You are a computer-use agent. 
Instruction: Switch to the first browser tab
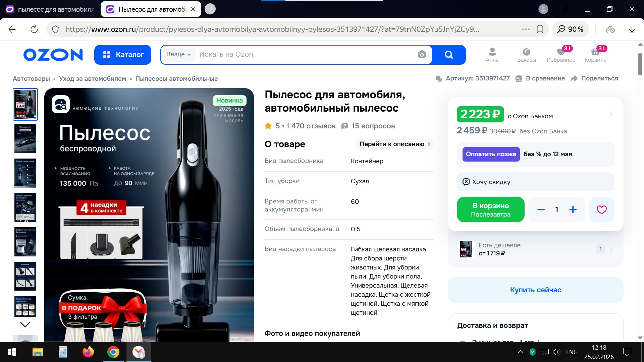pos(50,9)
